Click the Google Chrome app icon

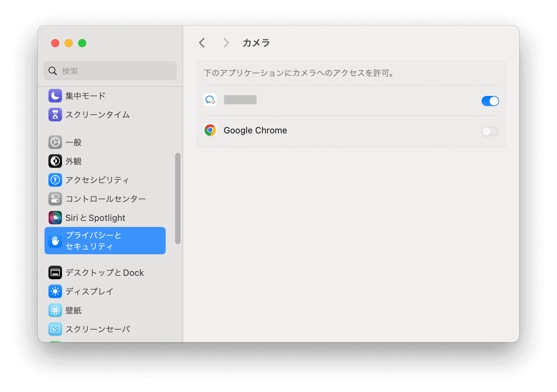(x=210, y=130)
